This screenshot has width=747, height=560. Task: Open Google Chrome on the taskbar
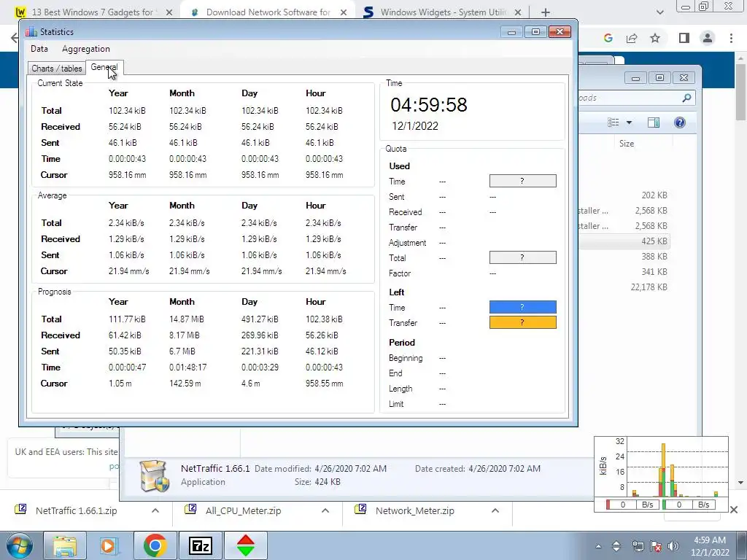pos(155,545)
